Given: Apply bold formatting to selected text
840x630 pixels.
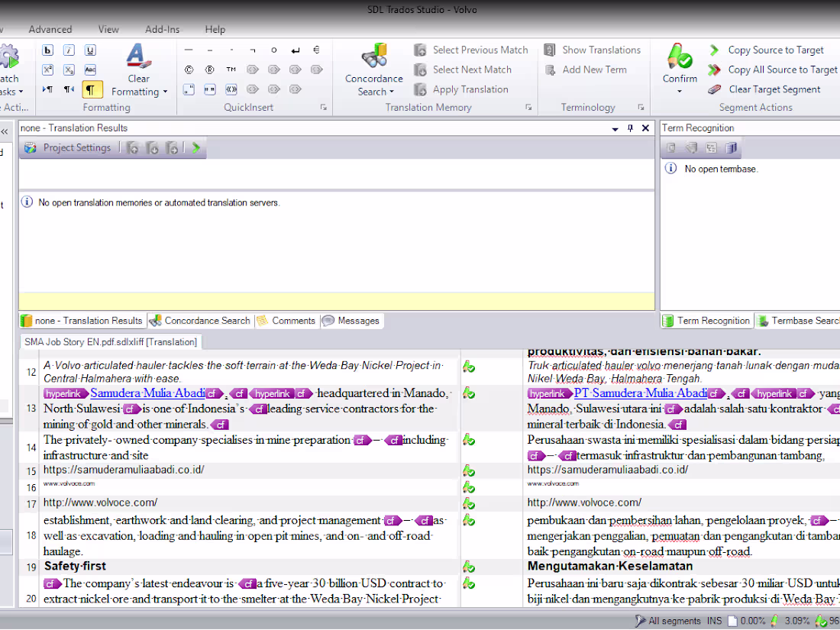Looking at the screenshot, I should click(x=49, y=50).
